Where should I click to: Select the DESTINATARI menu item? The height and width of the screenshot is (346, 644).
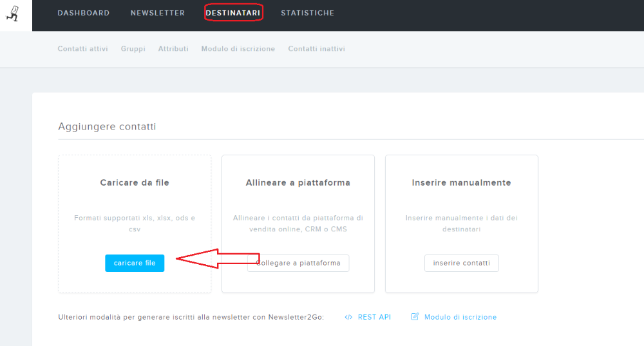[x=233, y=13]
